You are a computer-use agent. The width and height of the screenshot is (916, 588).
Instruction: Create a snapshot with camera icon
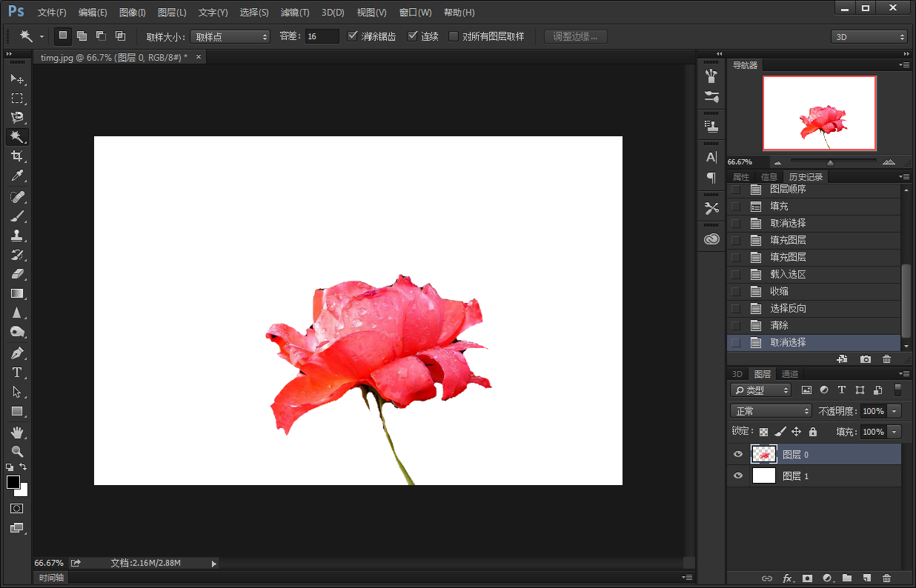865,359
